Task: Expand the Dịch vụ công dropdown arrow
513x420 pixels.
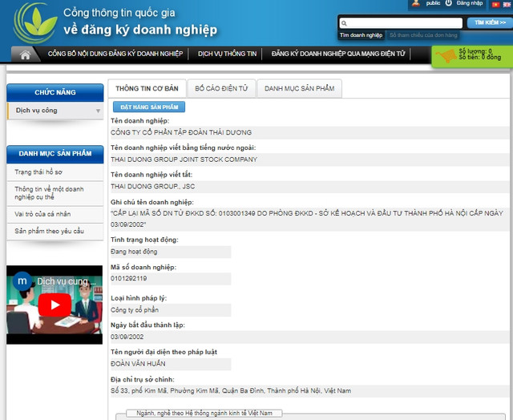Action: pyautogui.click(x=98, y=111)
